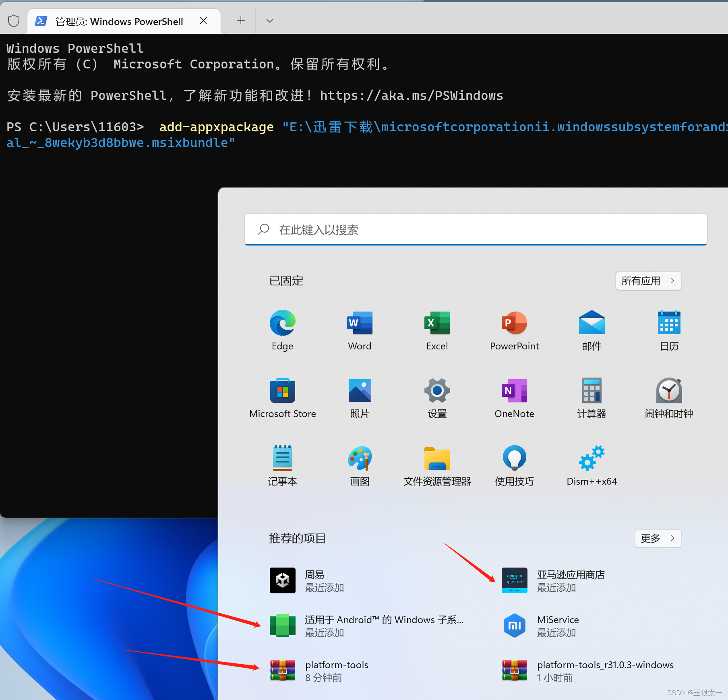Open 设置 settings app
This screenshot has height=700, width=728.
pos(437,398)
